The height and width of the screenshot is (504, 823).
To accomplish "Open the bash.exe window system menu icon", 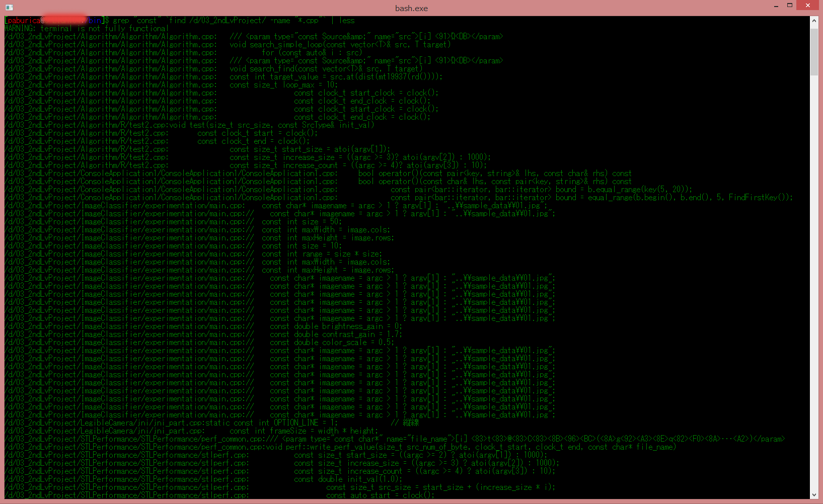I will pos(9,7).
